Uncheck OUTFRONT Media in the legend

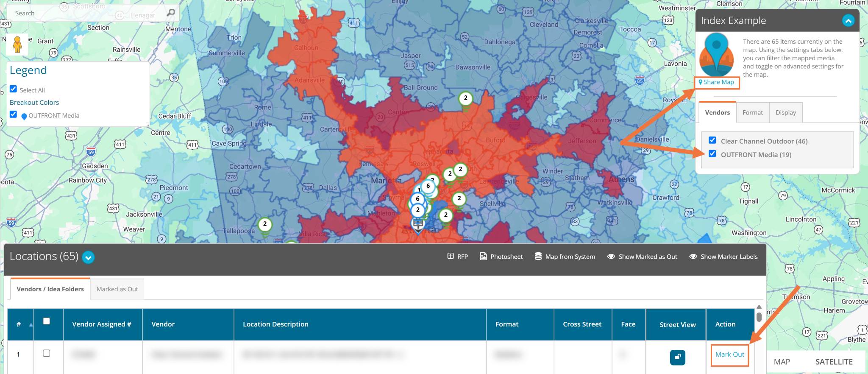point(14,114)
